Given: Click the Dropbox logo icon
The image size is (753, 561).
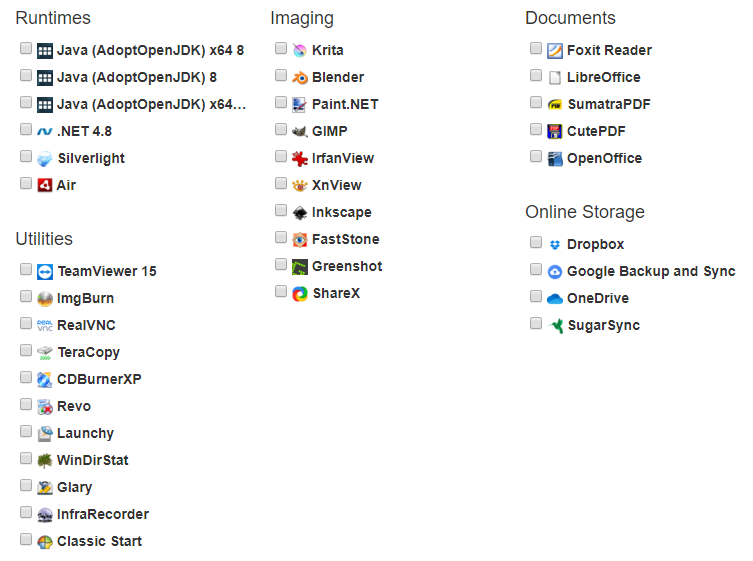Looking at the screenshot, I should tap(555, 244).
